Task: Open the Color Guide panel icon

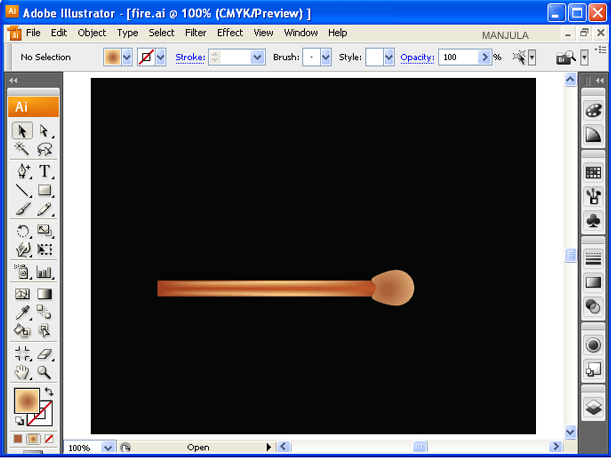Action: (x=593, y=135)
